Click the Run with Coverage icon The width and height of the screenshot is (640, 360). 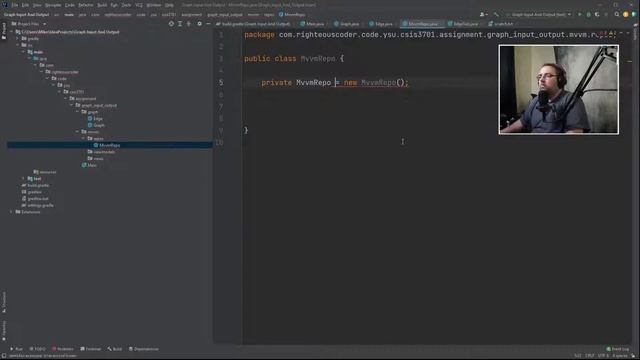(597, 14)
